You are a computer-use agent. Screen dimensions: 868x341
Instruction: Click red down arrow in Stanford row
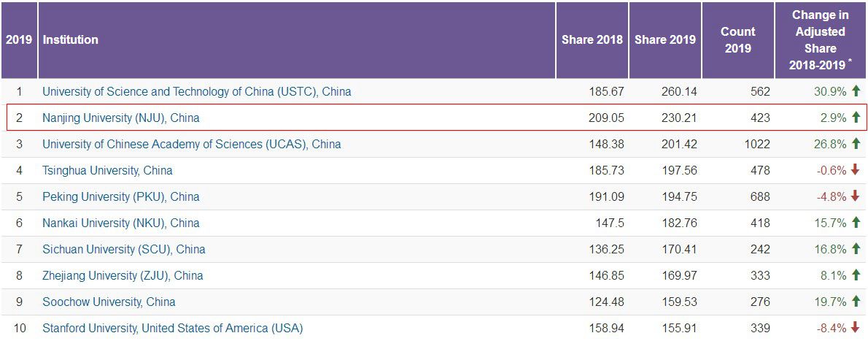click(x=856, y=328)
